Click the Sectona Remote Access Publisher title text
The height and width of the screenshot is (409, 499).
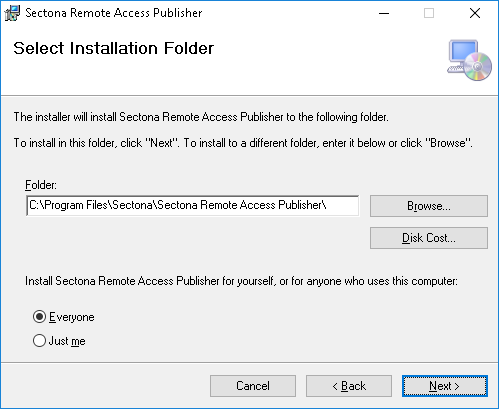point(114,13)
